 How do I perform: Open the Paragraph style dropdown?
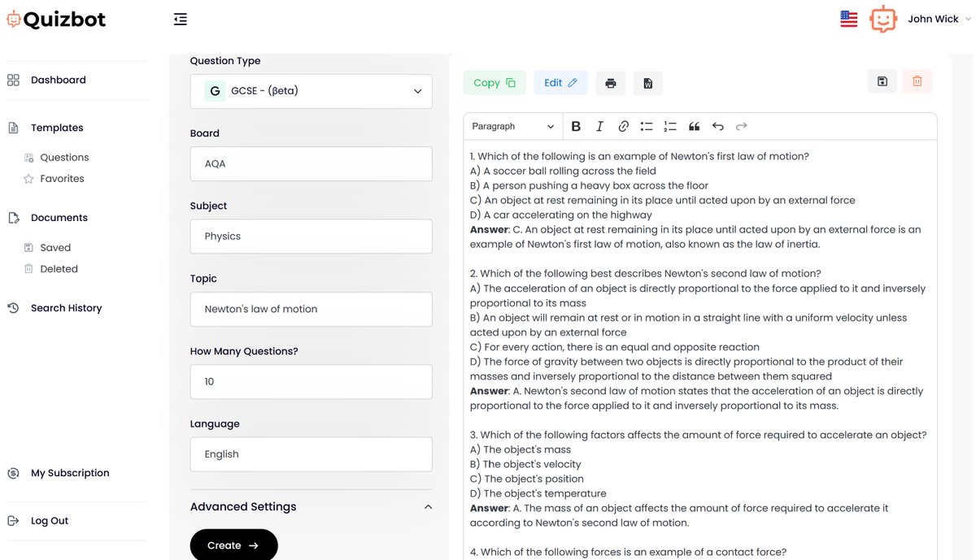pyautogui.click(x=513, y=126)
